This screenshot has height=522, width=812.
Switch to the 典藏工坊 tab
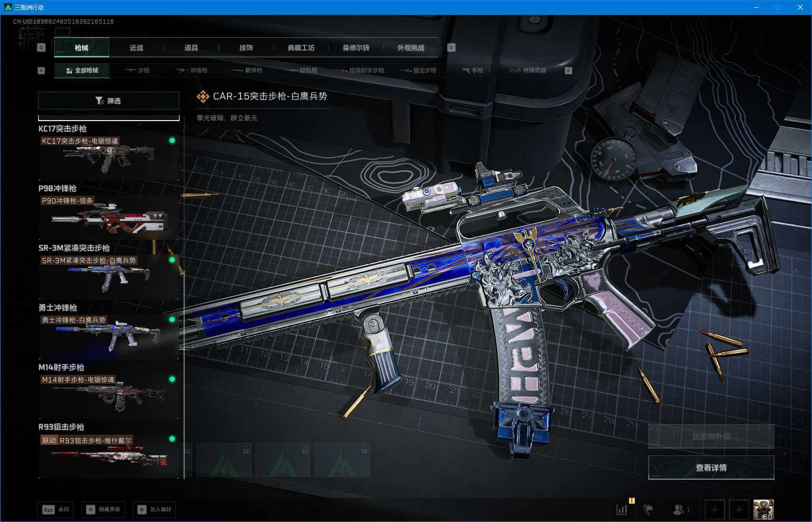(301, 48)
